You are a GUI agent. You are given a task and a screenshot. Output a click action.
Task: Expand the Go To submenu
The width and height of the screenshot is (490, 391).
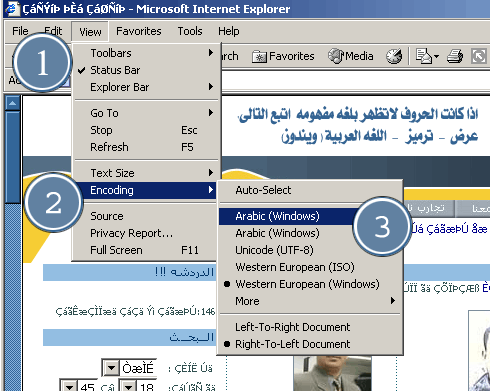pos(147,113)
